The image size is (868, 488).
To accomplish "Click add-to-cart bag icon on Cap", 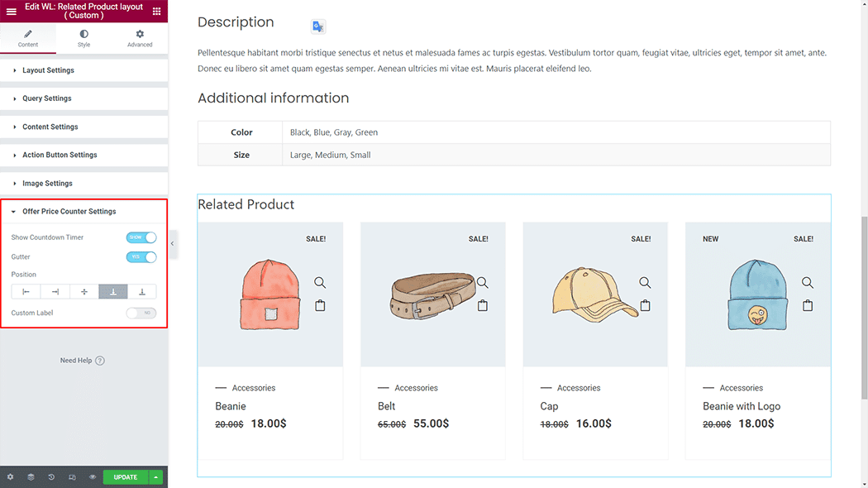I will click(645, 305).
